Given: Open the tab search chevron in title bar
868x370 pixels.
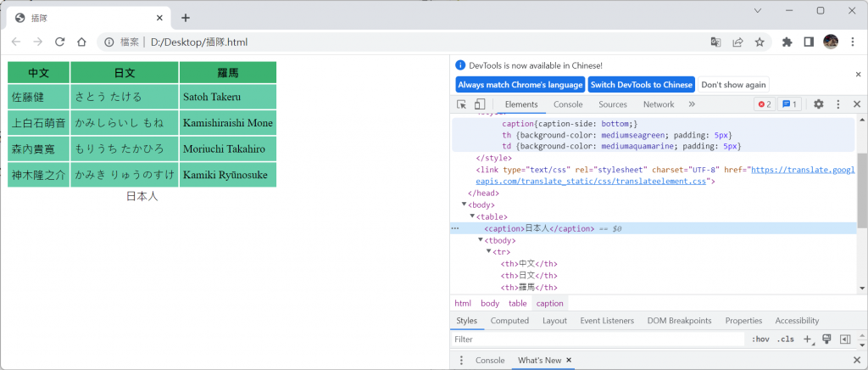Looking at the screenshot, I should tap(758, 10).
